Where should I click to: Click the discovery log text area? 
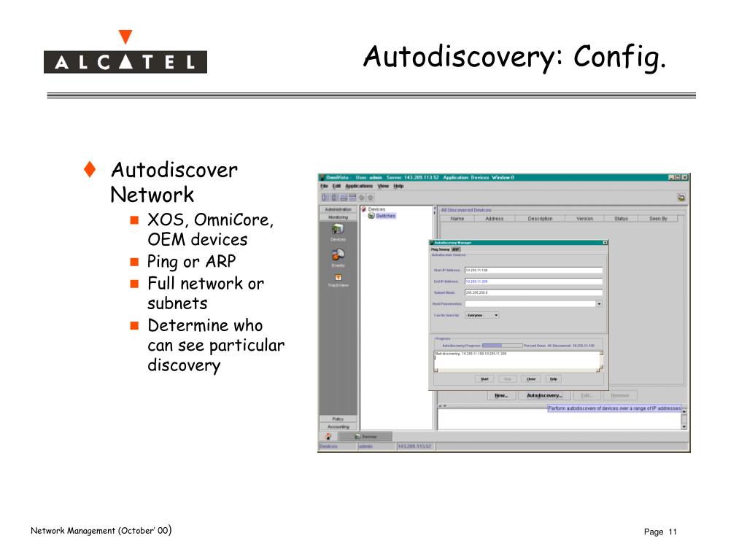518,362
